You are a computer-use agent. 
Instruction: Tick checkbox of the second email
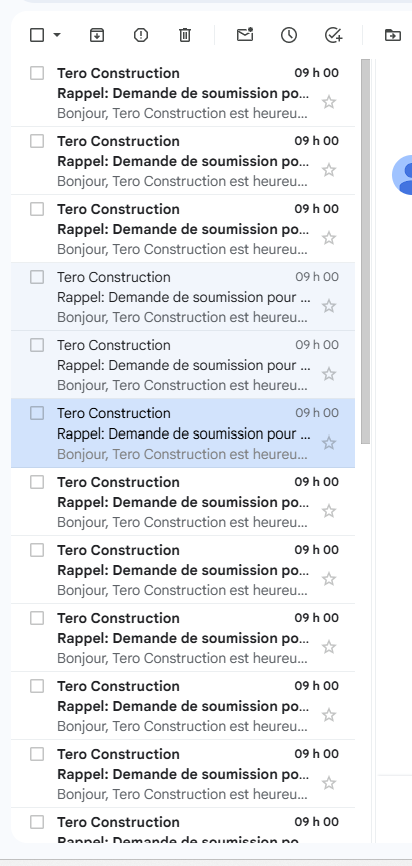coord(37,141)
